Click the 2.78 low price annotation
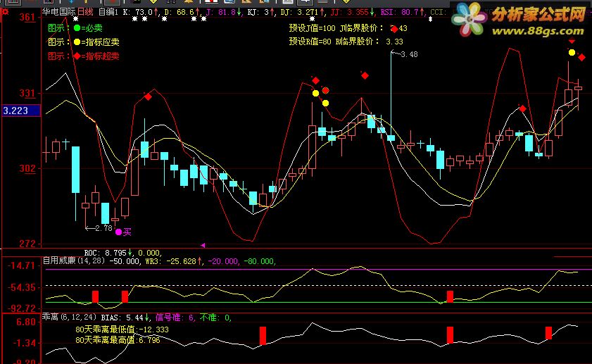Screen dimensions: 592x364 pyautogui.click(x=99, y=228)
